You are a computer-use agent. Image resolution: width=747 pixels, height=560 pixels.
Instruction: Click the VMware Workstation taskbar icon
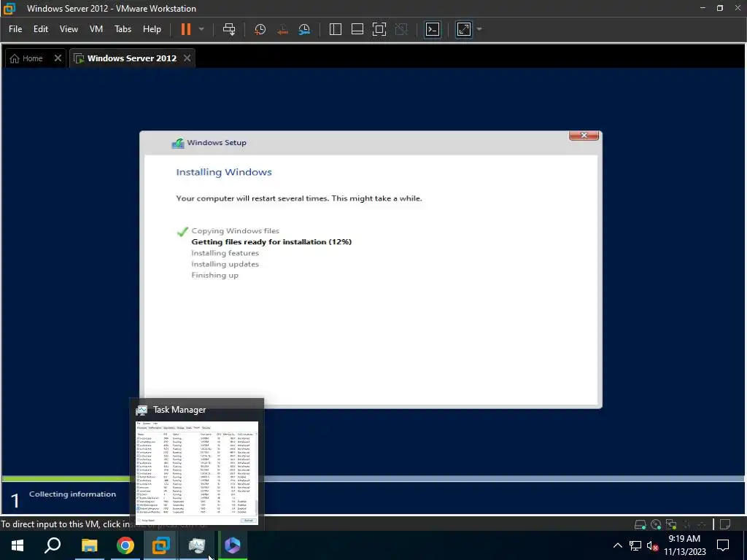point(161,545)
